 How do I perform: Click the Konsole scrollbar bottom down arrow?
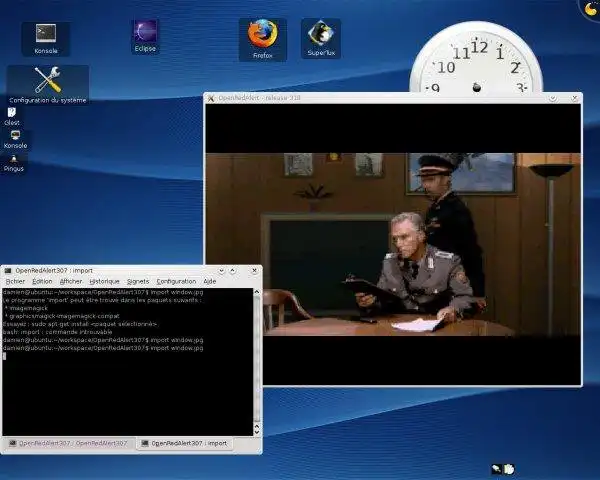point(257,432)
